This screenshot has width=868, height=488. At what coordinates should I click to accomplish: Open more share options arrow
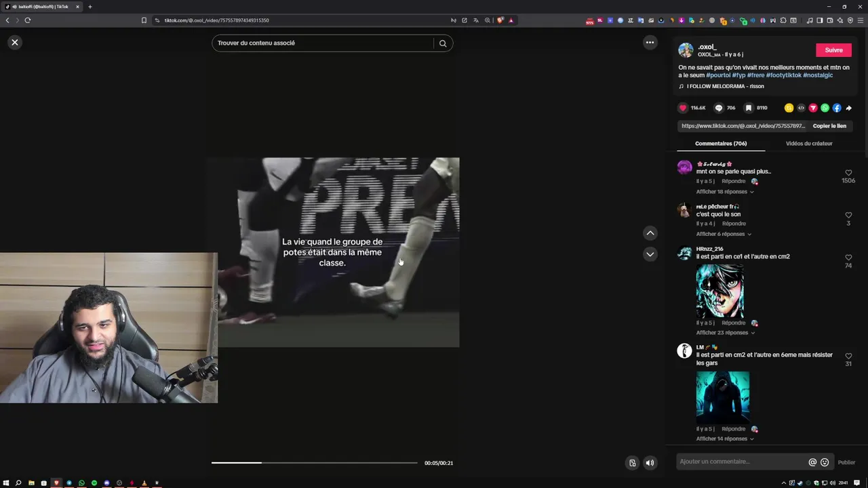click(x=848, y=108)
